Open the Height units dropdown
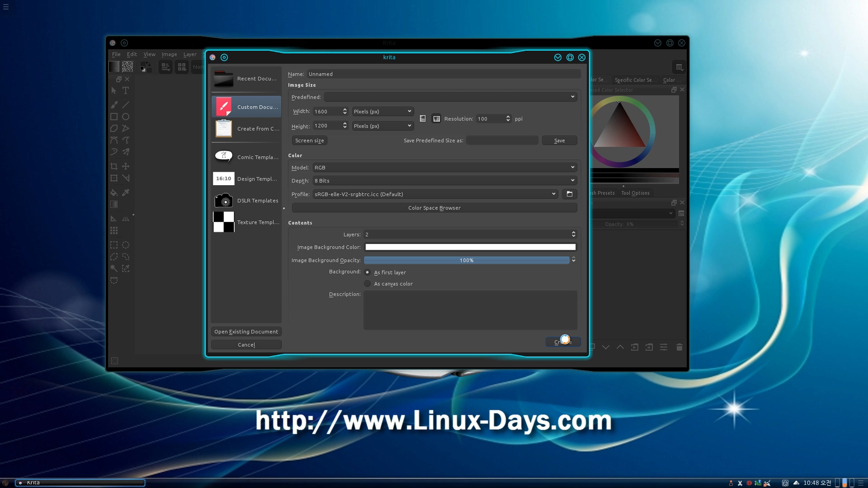The height and width of the screenshot is (488, 868). (x=382, y=126)
